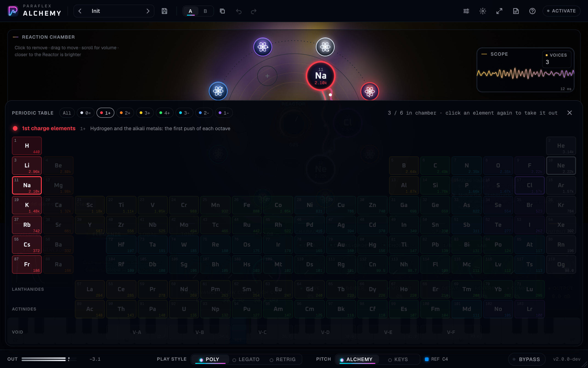Click the white atom in the reaction chamber
This screenshot has height=368, width=588.
pyautogui.click(x=325, y=47)
